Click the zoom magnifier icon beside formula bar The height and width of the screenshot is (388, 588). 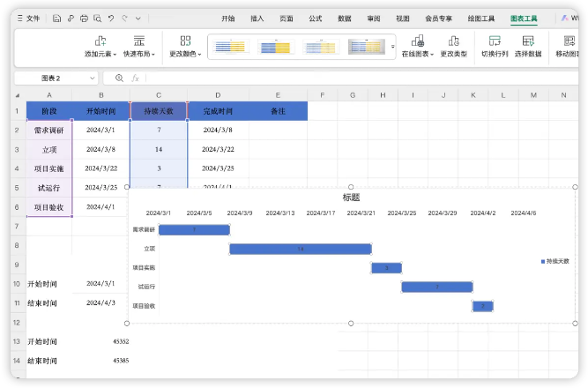pos(119,78)
